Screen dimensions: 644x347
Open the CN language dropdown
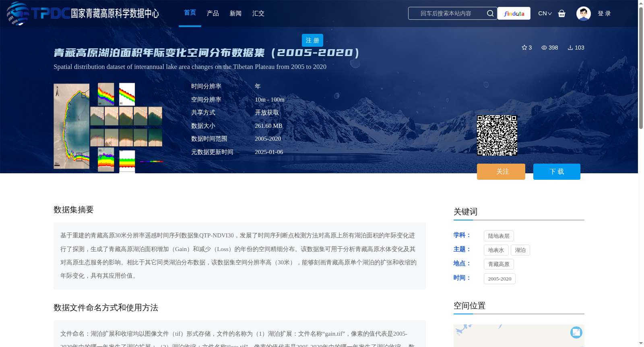point(545,13)
